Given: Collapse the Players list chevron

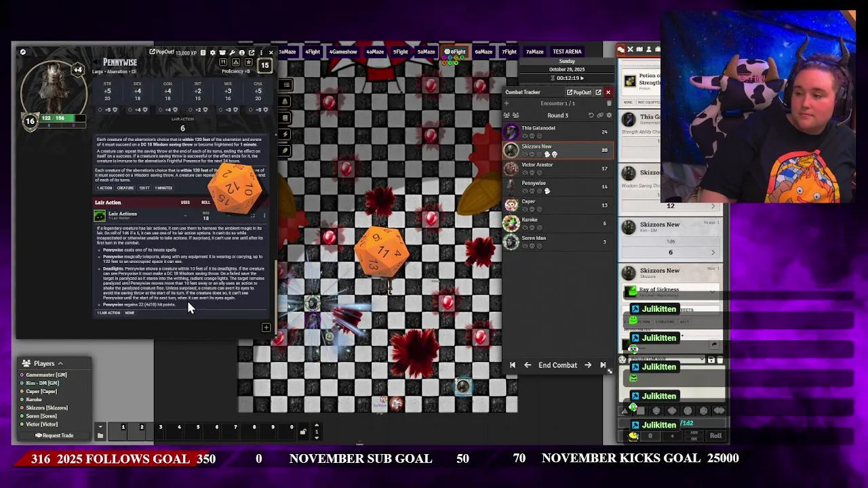Looking at the screenshot, I should (x=60, y=364).
